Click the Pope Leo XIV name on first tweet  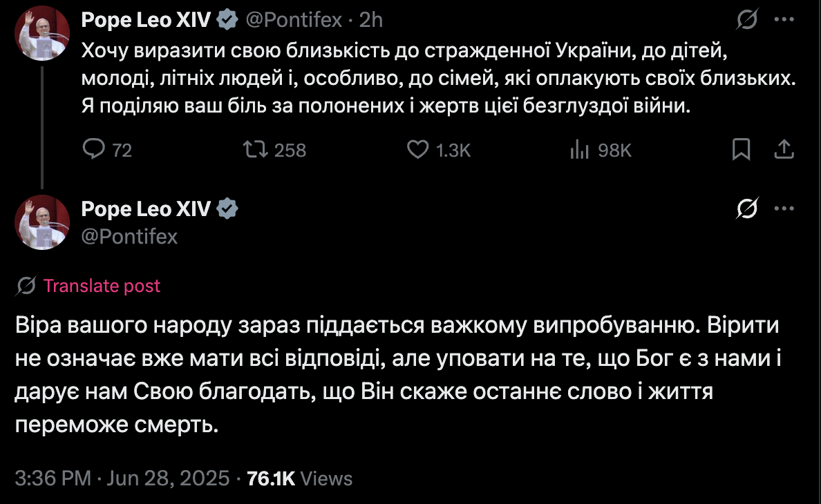point(146,21)
